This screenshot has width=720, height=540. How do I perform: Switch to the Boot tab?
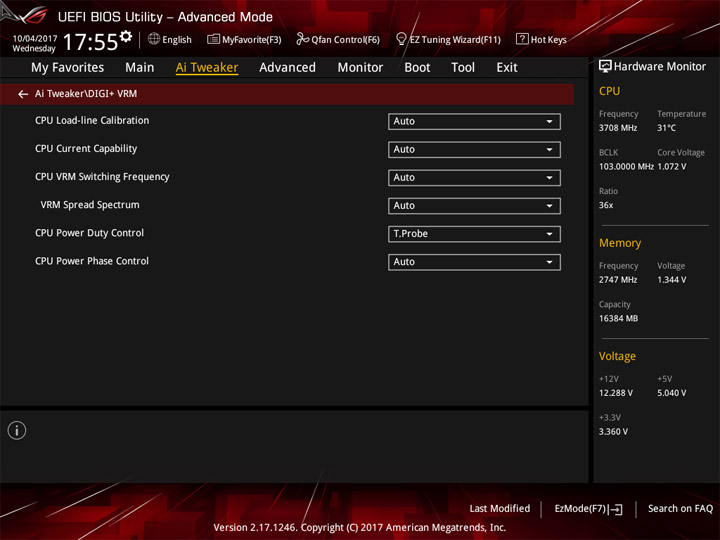click(417, 68)
